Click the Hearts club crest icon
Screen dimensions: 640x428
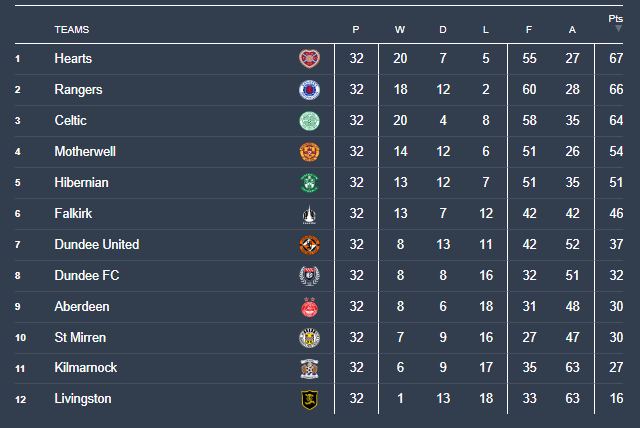(x=309, y=59)
